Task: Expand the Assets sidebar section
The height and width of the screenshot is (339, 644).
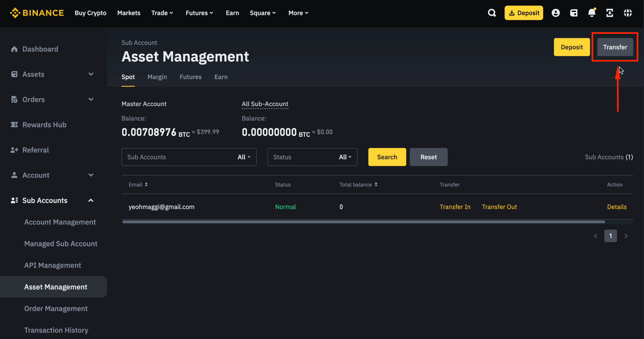Action: point(91,74)
